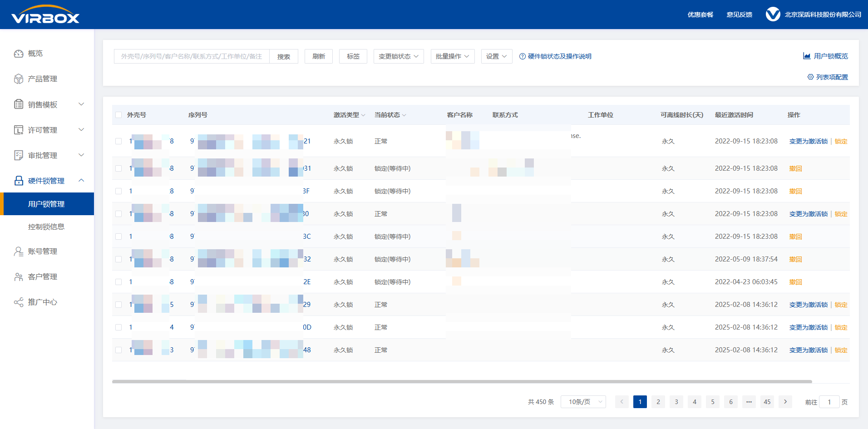This screenshot has width=868, height=429.
Task: Click 锁定 for row ending 0D
Action: 841,327
